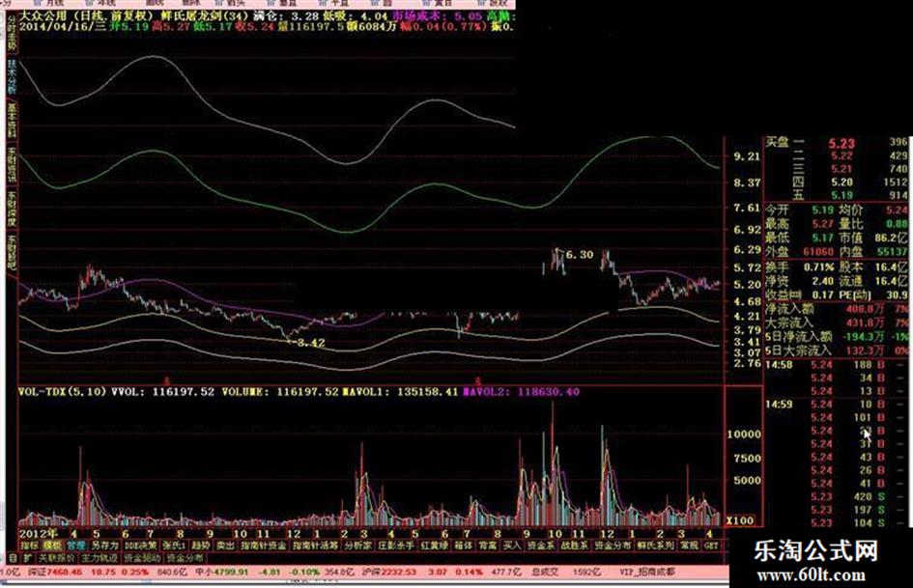Select the 战胜系 indicator tab
Viewport: 913px width, 588px height.
coord(575,546)
